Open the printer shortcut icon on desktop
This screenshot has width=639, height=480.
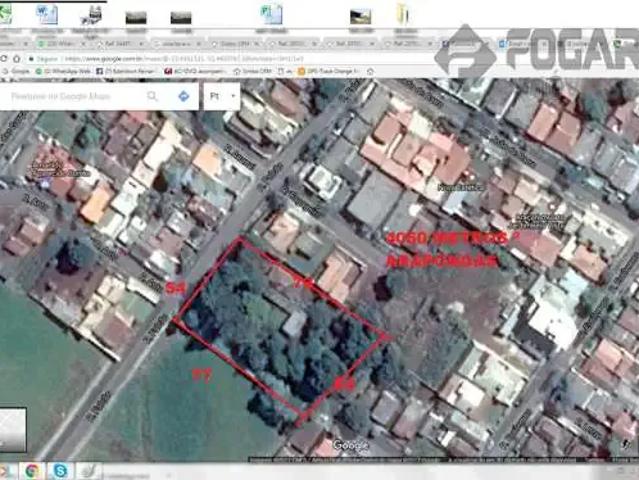(x=90, y=15)
